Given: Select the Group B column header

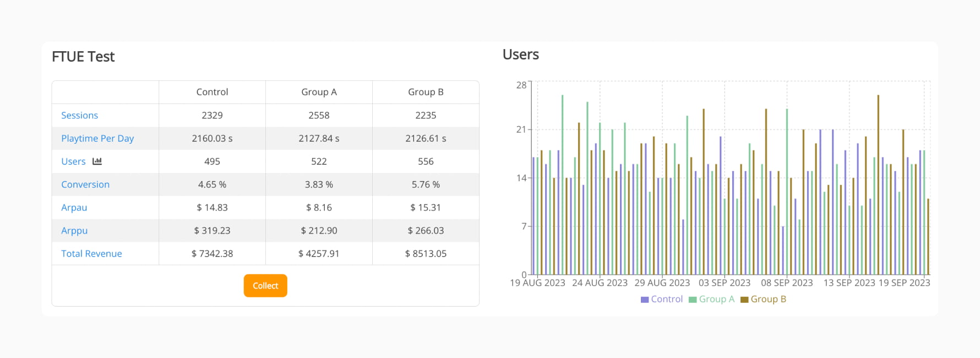Looking at the screenshot, I should [426, 92].
